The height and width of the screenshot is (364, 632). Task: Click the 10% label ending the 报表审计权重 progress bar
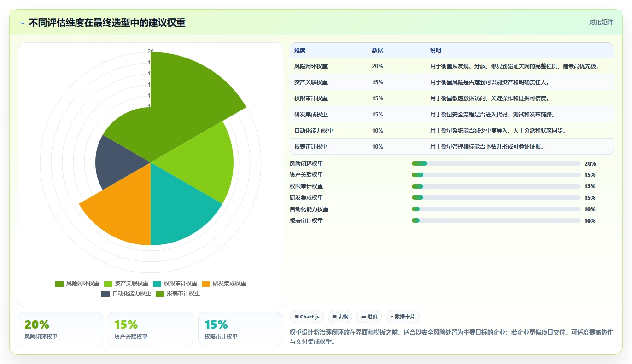[x=590, y=221]
